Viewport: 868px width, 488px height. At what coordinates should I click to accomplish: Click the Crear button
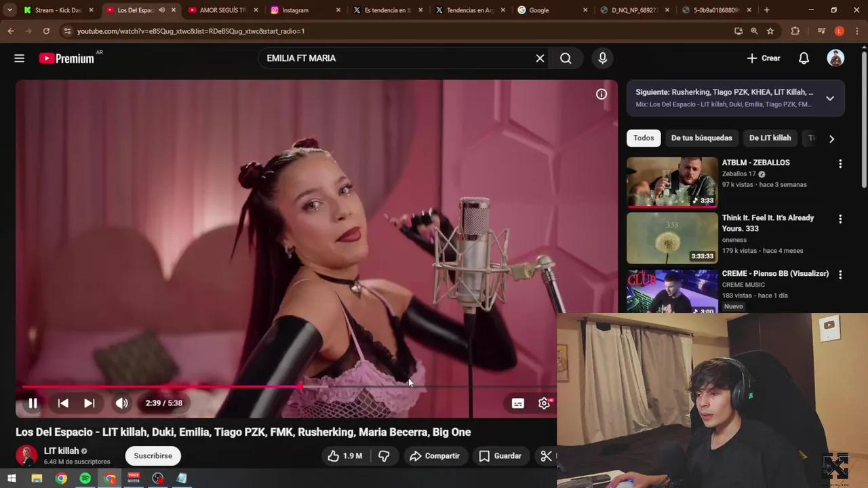click(x=764, y=58)
